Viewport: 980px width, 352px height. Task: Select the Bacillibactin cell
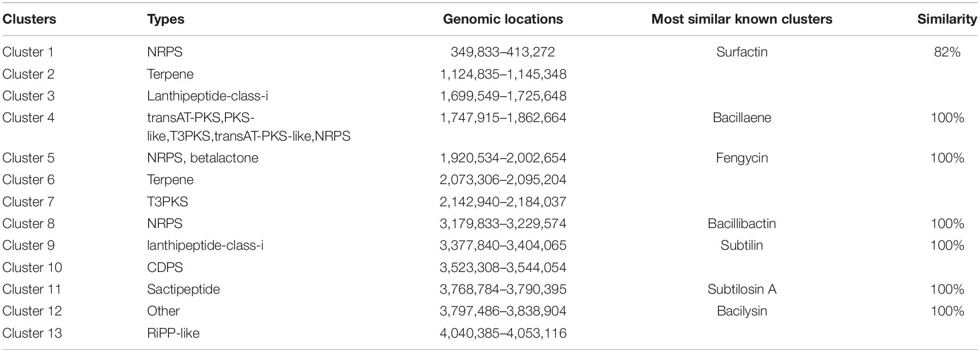pos(742,223)
